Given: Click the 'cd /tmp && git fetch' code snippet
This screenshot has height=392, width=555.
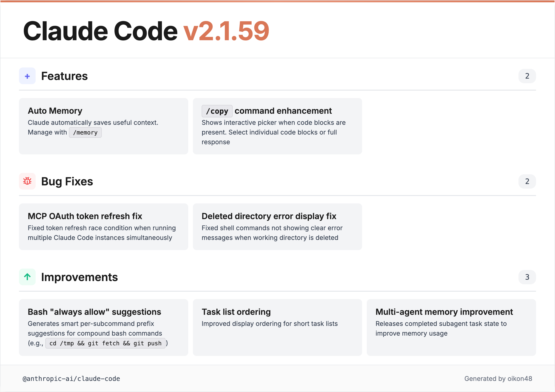Looking at the screenshot, I should 105,343.
